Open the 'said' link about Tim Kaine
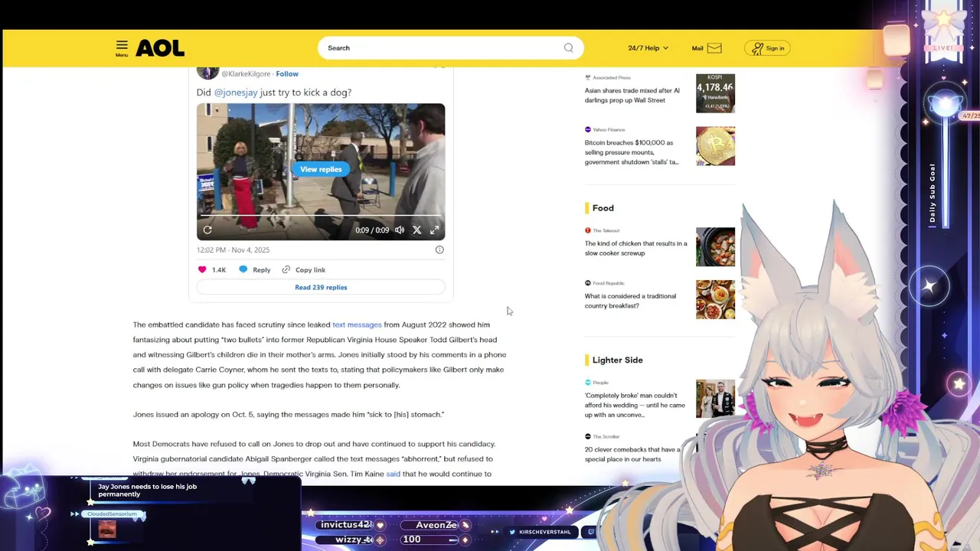This screenshot has height=551, width=980. pos(393,474)
